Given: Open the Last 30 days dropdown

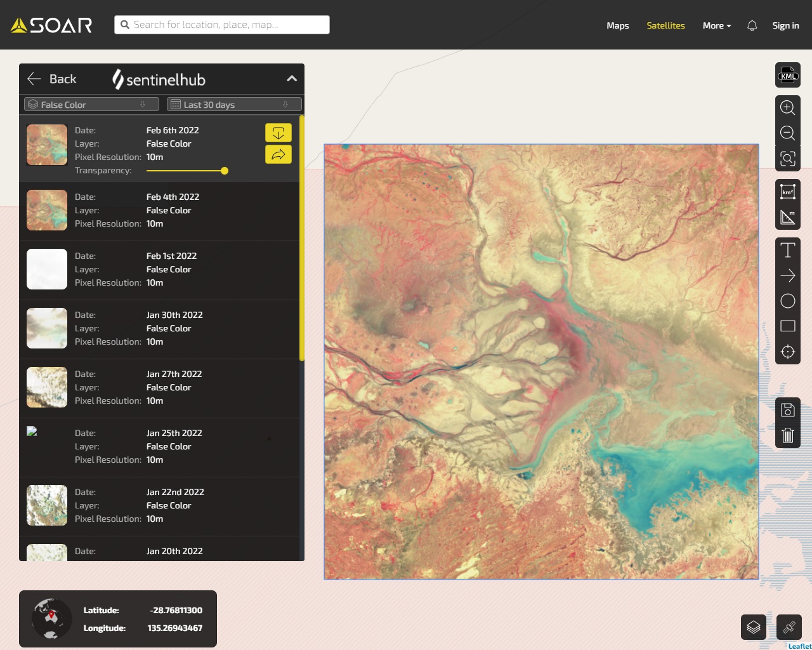Looking at the screenshot, I should (234, 104).
